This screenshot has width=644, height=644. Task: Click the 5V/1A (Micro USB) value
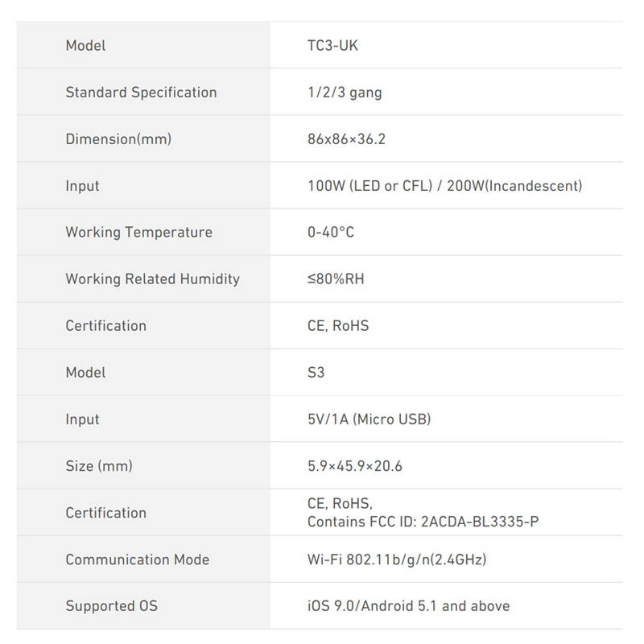tap(369, 419)
